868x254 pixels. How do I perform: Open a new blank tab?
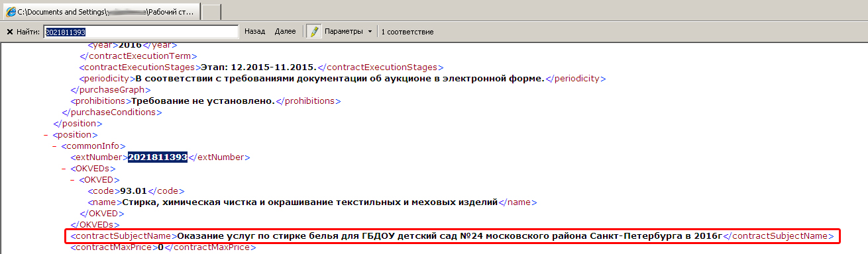211,12
